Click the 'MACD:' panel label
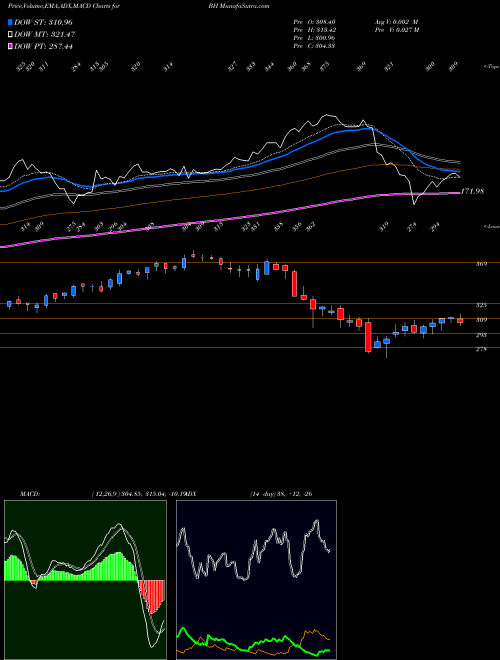Viewport: 500px width, 660px height. pyautogui.click(x=29, y=494)
